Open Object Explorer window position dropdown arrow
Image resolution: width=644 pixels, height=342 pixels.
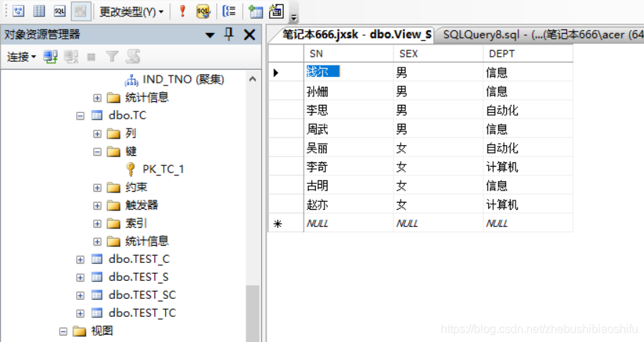(x=210, y=35)
